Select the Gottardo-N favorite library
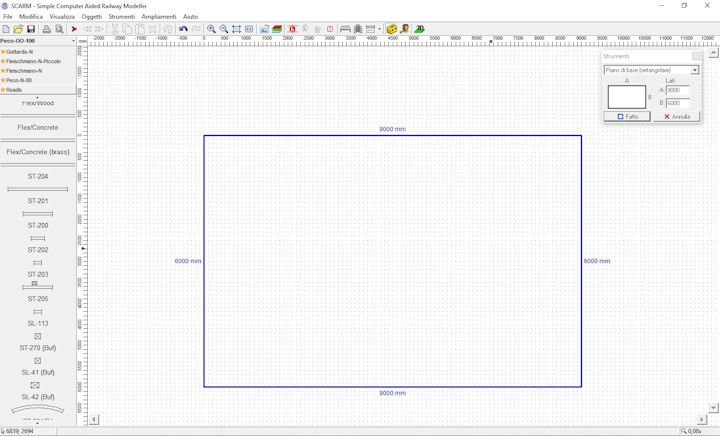720x436 pixels. [x=20, y=51]
